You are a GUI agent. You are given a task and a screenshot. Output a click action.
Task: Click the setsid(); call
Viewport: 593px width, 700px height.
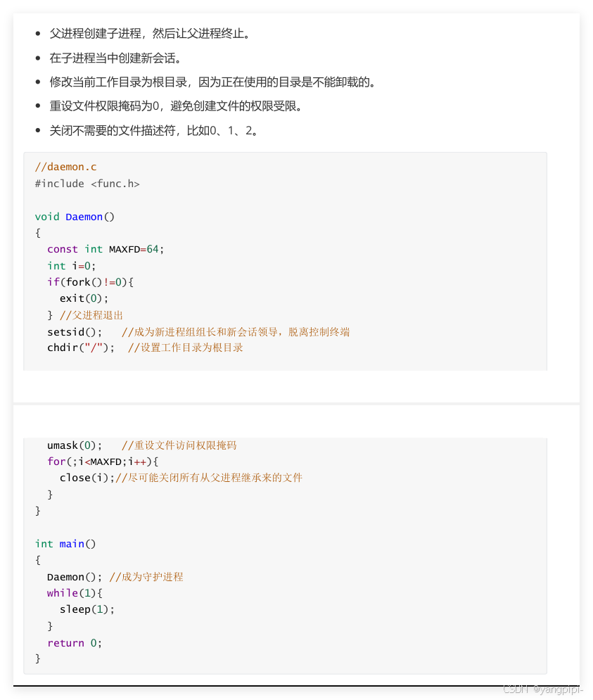click(x=75, y=332)
